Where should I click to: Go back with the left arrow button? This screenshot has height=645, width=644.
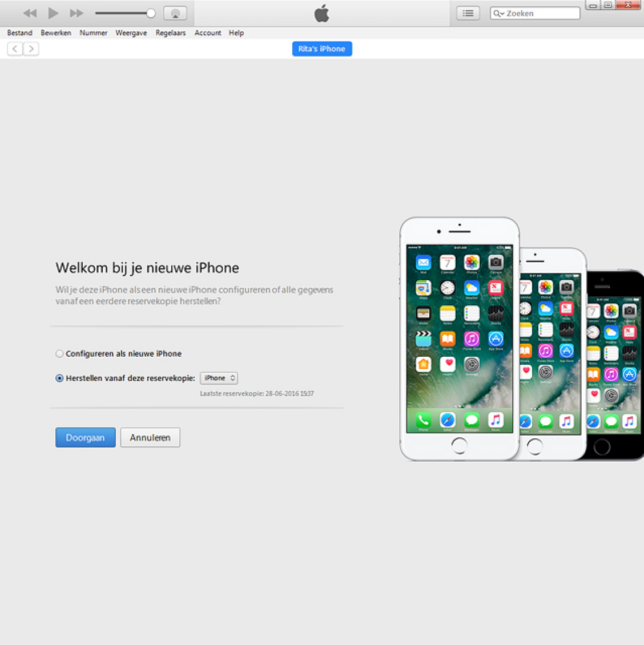(15, 49)
